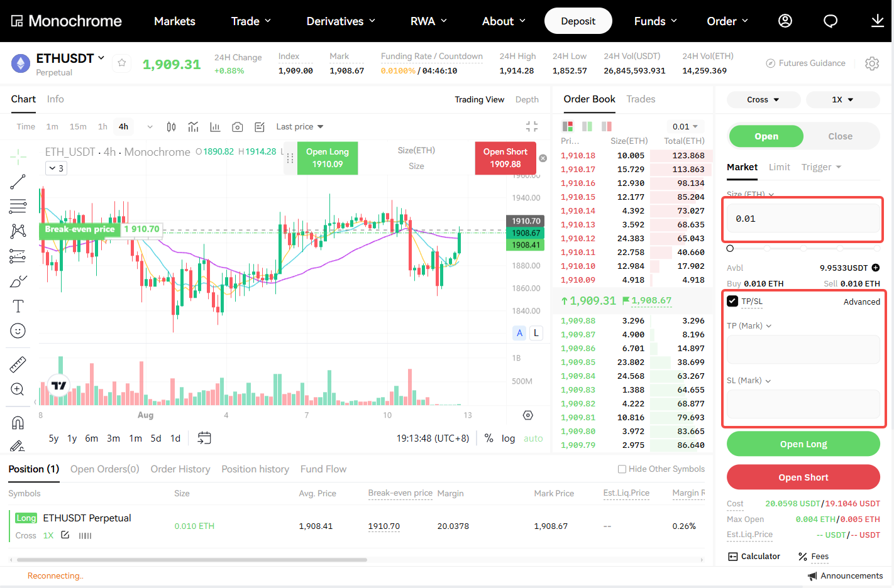The height and width of the screenshot is (588, 894).
Task: Switch to the Trades tab
Action: point(641,99)
